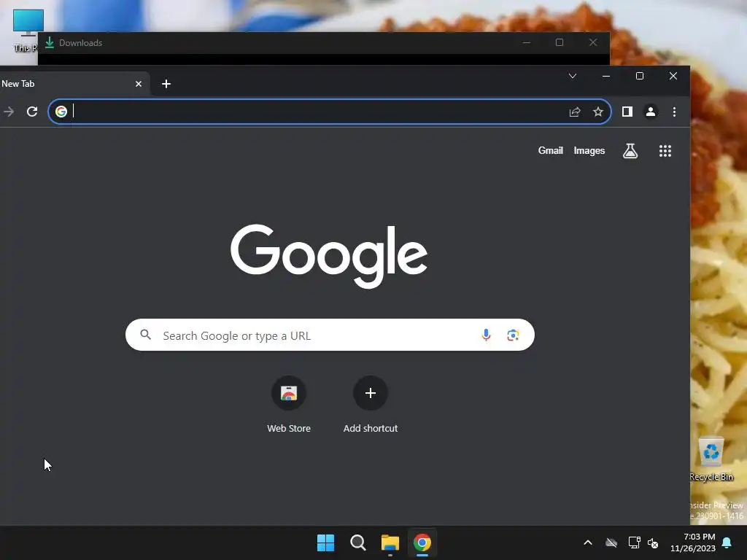Open the clock and date
This screenshot has width=747, height=560.
(693, 542)
